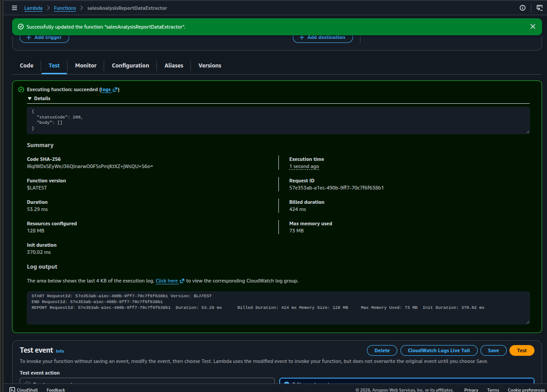Open Cookie preferences in footer

(x=526, y=390)
